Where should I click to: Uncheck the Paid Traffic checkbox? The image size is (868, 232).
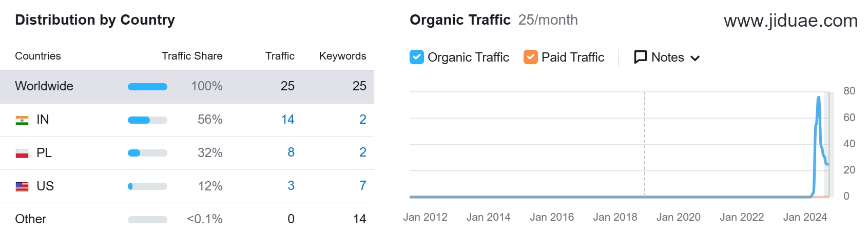point(531,57)
